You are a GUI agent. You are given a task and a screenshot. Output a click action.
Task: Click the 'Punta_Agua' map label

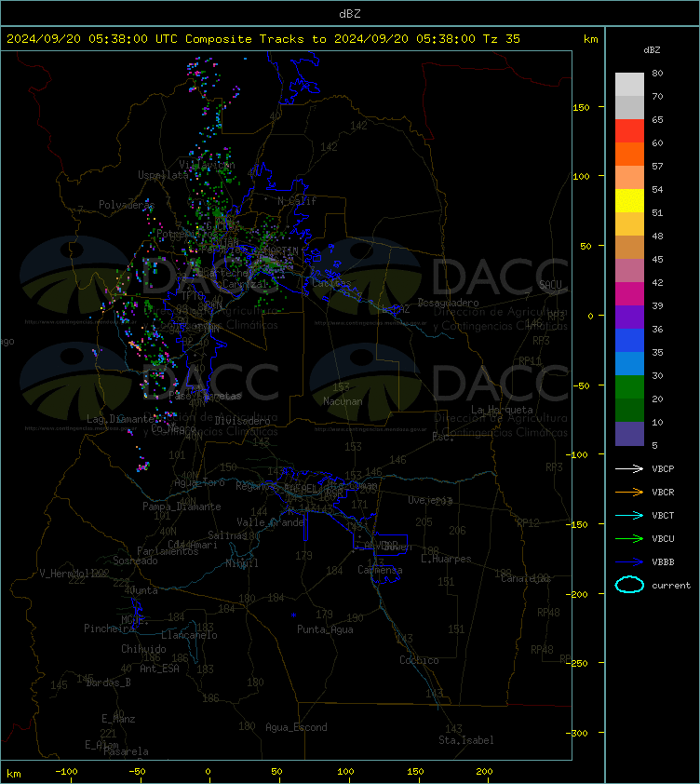coord(325,629)
